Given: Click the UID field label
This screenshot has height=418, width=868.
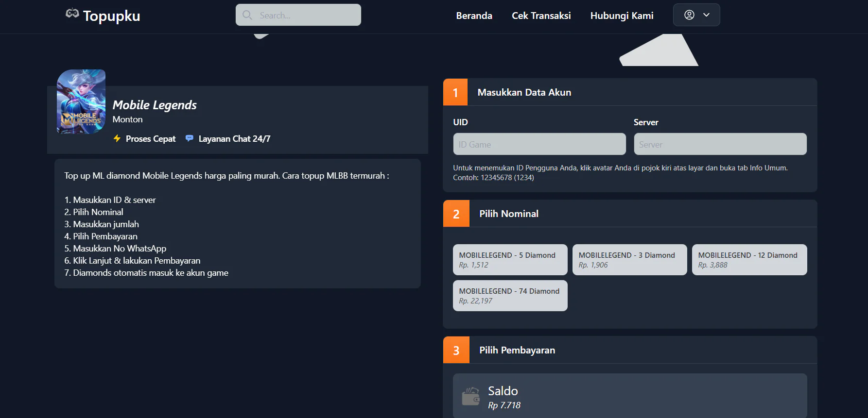Looking at the screenshot, I should [x=460, y=122].
